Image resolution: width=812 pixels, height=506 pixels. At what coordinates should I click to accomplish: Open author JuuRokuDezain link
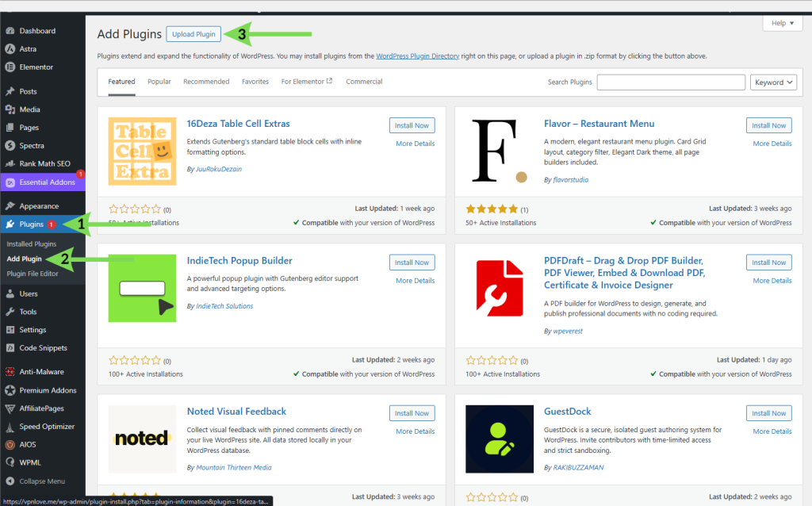(219, 170)
